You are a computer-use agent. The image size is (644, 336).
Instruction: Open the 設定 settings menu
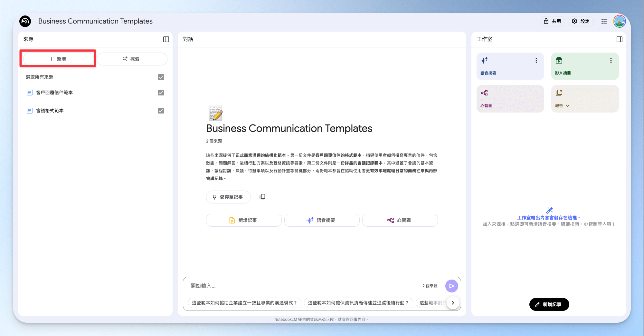click(581, 21)
